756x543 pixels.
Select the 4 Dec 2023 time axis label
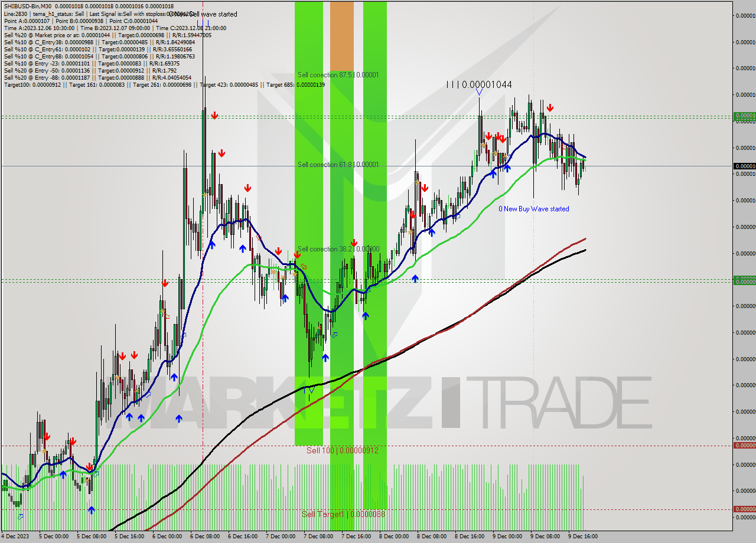[15, 537]
